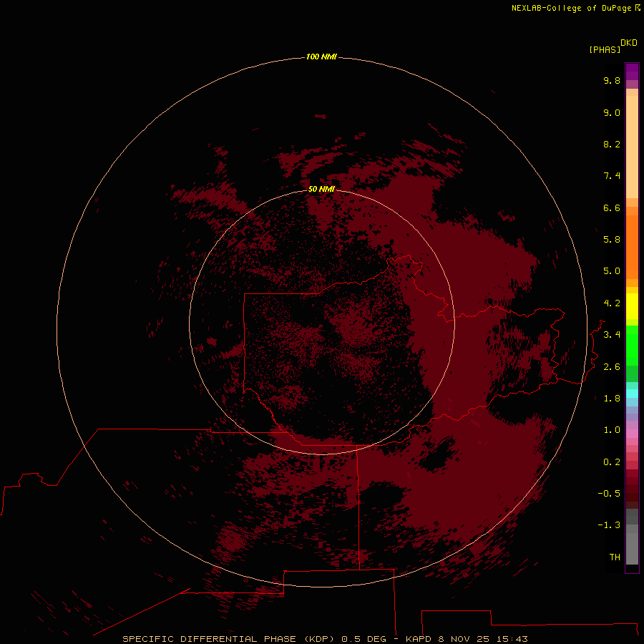Click the 9.8 value on the color scale

(x=612, y=80)
